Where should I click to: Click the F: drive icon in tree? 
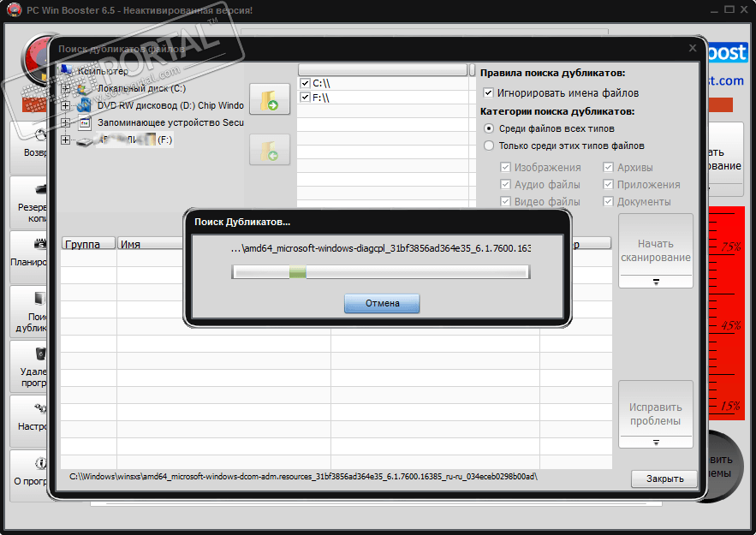[85, 141]
